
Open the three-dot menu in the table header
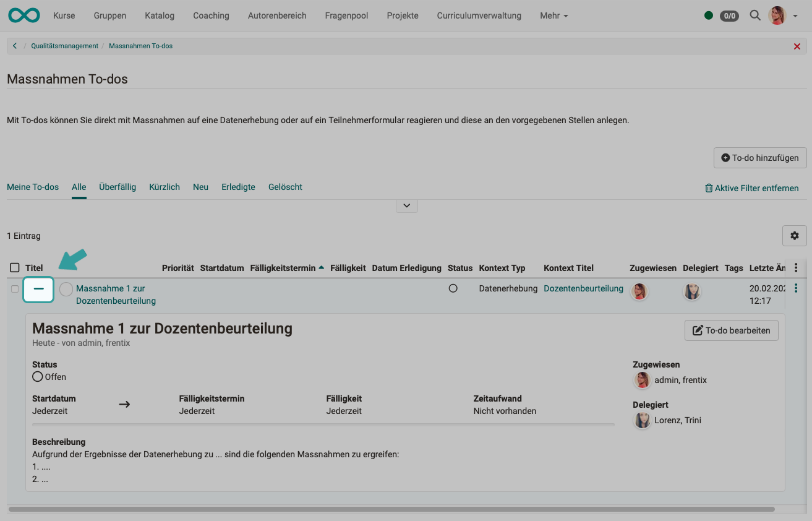pos(796,267)
